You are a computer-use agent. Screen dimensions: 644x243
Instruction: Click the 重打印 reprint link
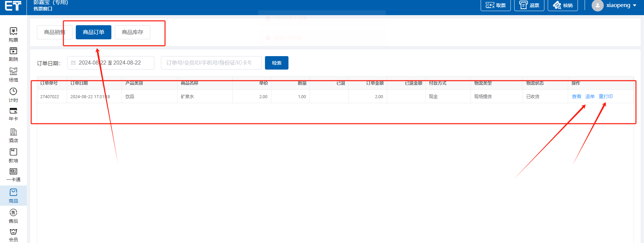tap(605, 96)
